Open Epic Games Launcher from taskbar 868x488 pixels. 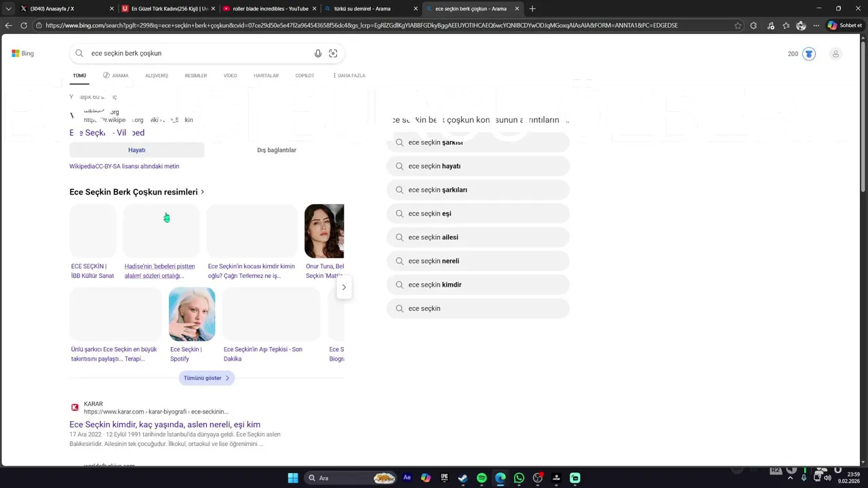coord(444,478)
